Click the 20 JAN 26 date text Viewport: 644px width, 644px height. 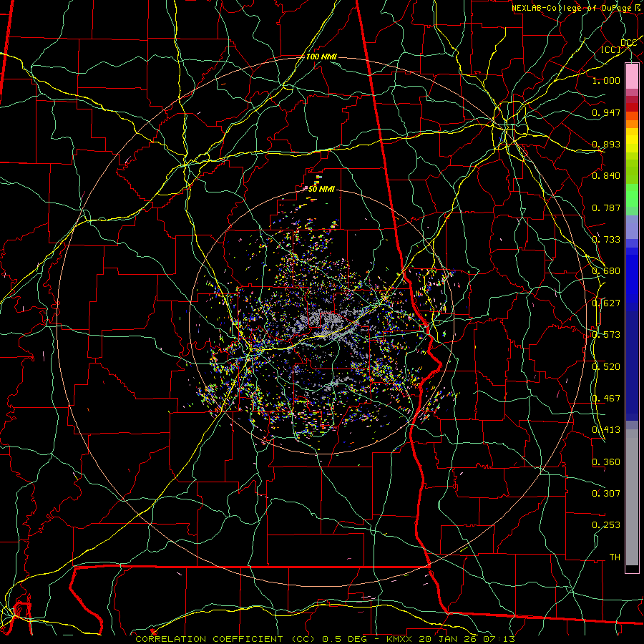pyautogui.click(x=449, y=639)
